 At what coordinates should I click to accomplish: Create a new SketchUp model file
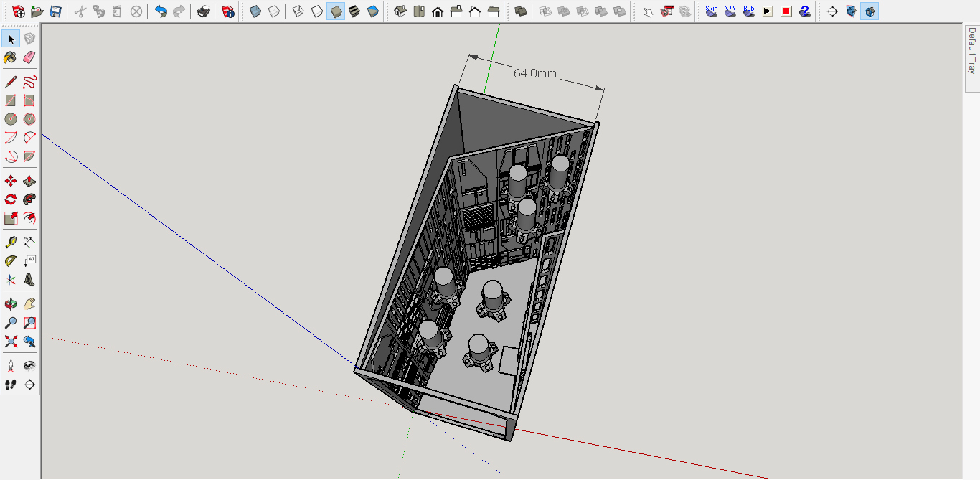19,11
